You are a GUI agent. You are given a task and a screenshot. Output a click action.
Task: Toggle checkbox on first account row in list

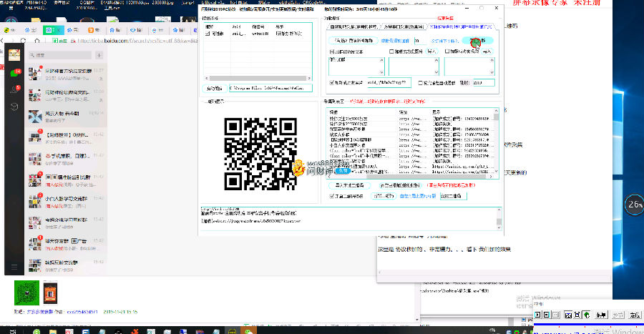(x=208, y=34)
